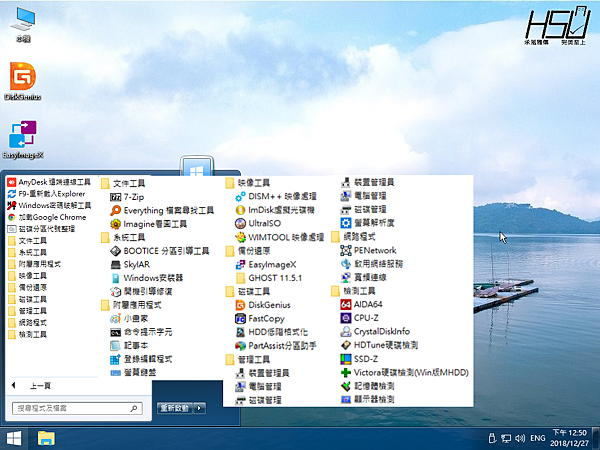
Task: Click the 重新啟動 restart button
Action: click(x=175, y=408)
